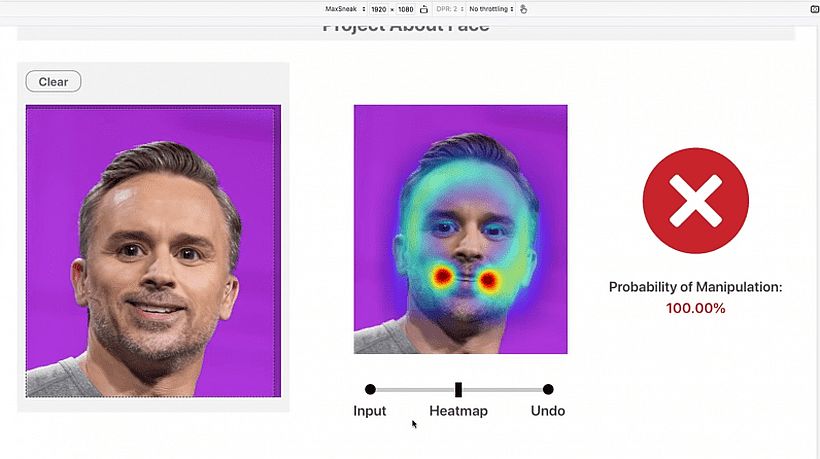Click the viewport width field showing 1920
This screenshot has height=459, width=820.
378,9
